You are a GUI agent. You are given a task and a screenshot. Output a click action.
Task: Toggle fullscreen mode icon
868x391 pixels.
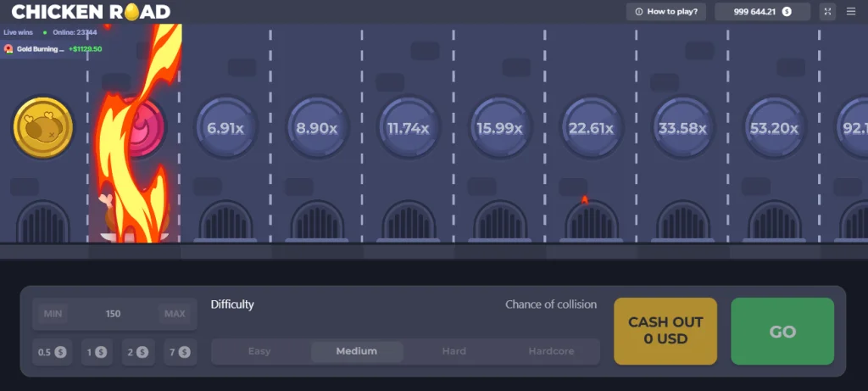827,12
